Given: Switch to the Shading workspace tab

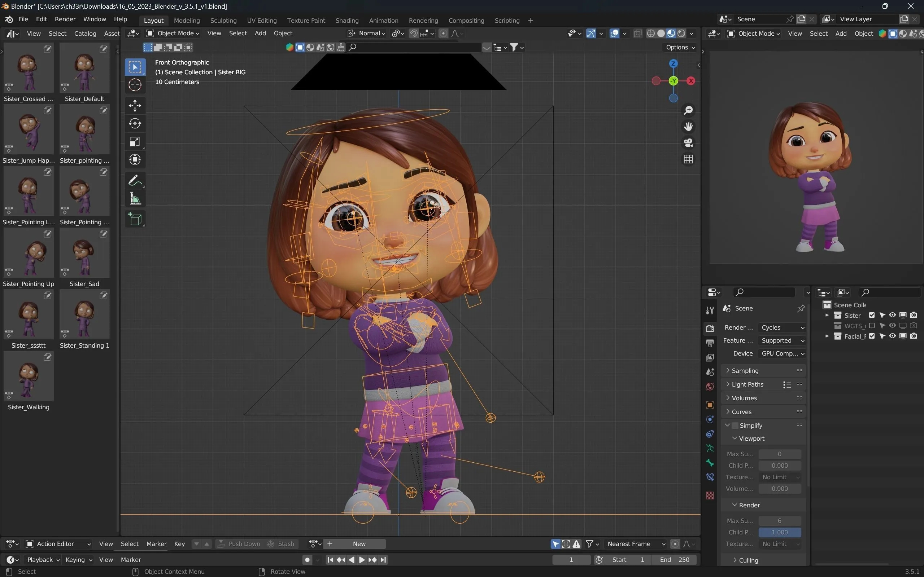Looking at the screenshot, I should coord(346,20).
